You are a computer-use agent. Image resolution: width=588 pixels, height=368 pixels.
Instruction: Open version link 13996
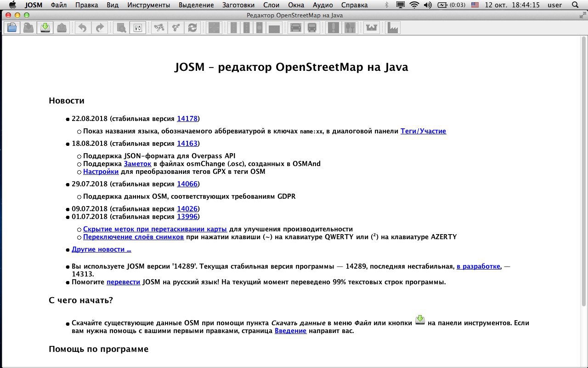click(x=187, y=217)
